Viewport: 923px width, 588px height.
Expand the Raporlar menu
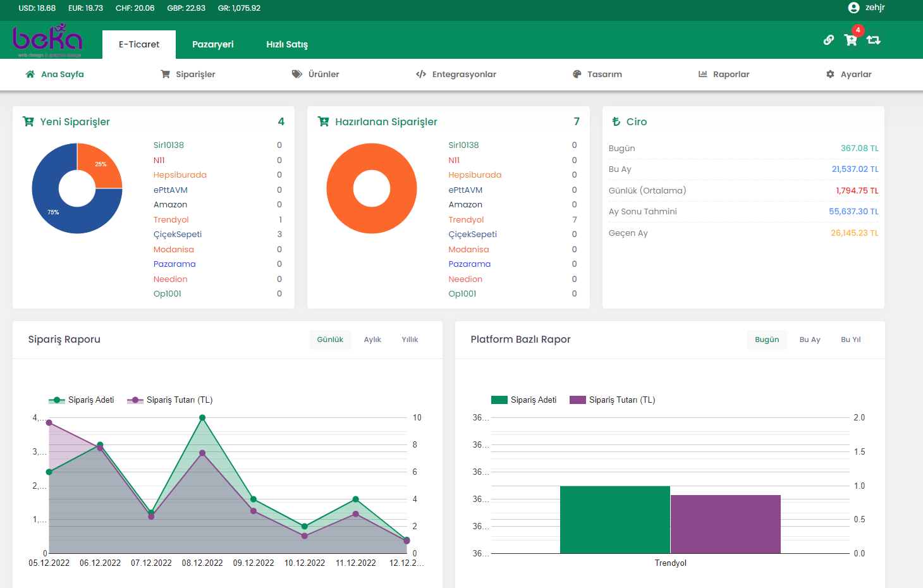point(724,74)
